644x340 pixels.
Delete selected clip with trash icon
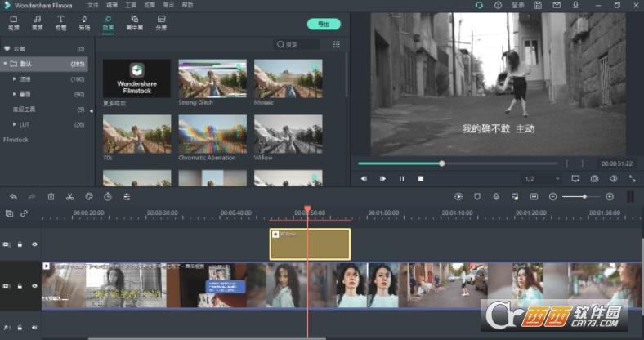(51, 197)
